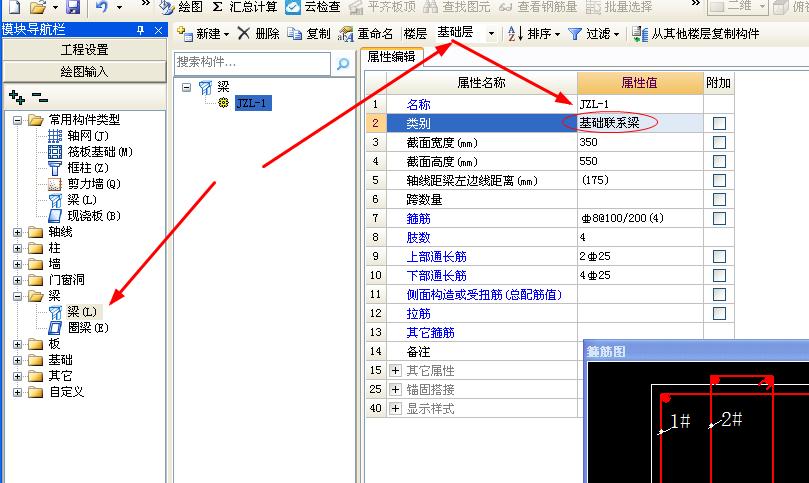Collapse the 梁 folder in navigation tree
This screenshot has height=483, width=809.
18,296
